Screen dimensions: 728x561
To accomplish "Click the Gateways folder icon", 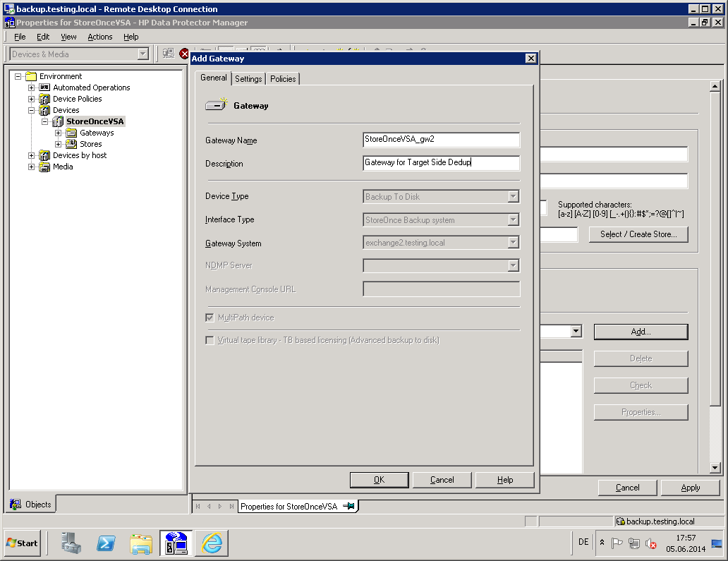I will [71, 133].
